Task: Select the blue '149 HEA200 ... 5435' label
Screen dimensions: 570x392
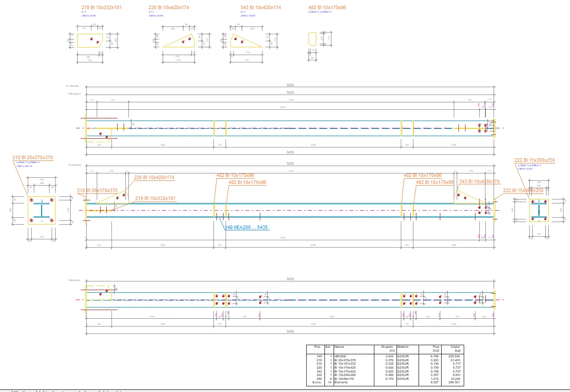Action: tap(247, 227)
